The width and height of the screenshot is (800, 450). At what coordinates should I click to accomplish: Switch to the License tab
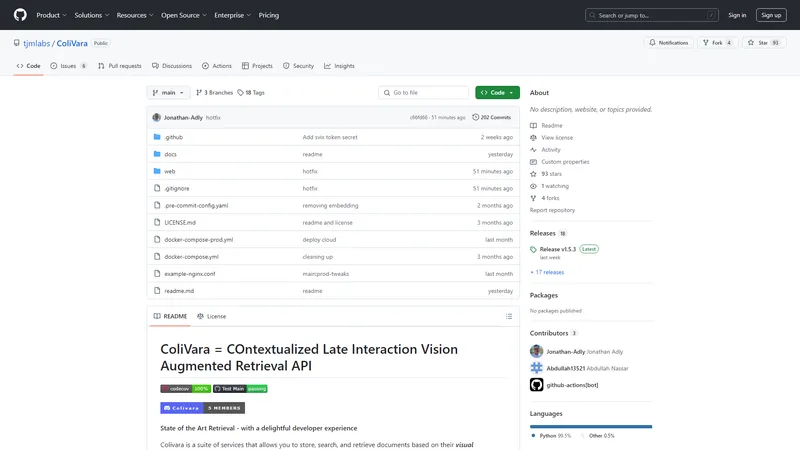pos(212,316)
